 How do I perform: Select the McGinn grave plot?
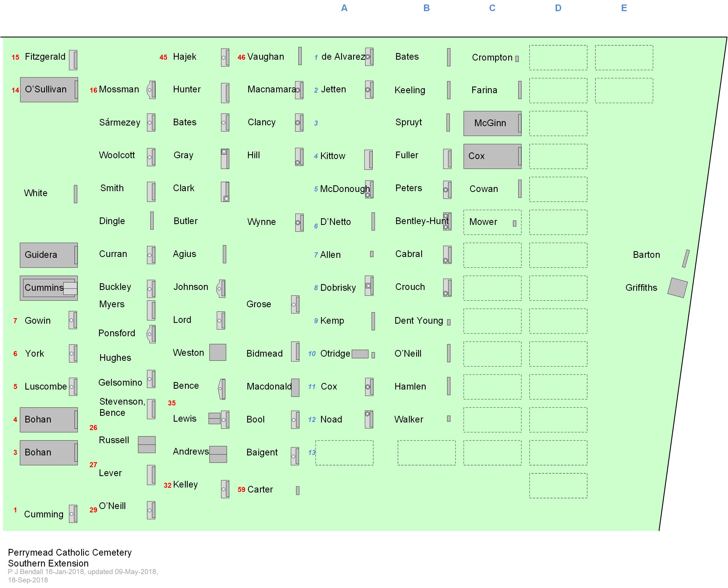(492, 123)
